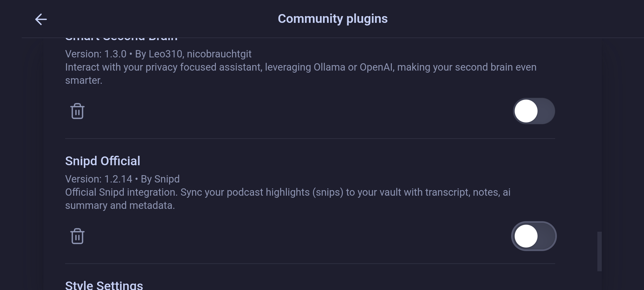Click the Version: 1.3.0 text

coord(96,54)
